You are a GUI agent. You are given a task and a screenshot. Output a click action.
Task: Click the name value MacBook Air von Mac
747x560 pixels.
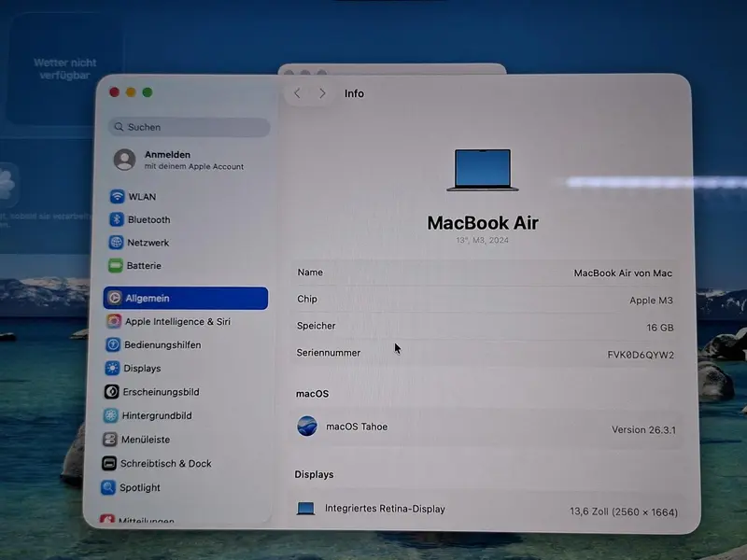click(623, 273)
